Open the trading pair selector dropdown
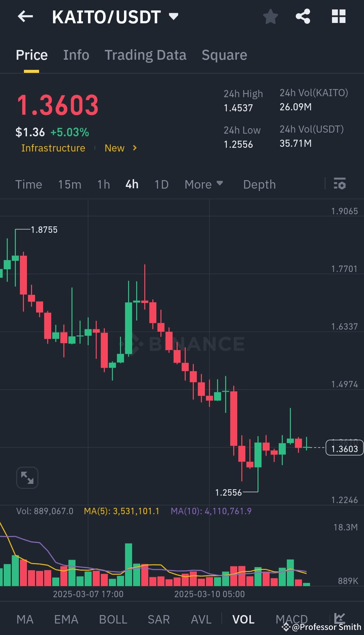This screenshot has height=635, width=364. (x=173, y=17)
